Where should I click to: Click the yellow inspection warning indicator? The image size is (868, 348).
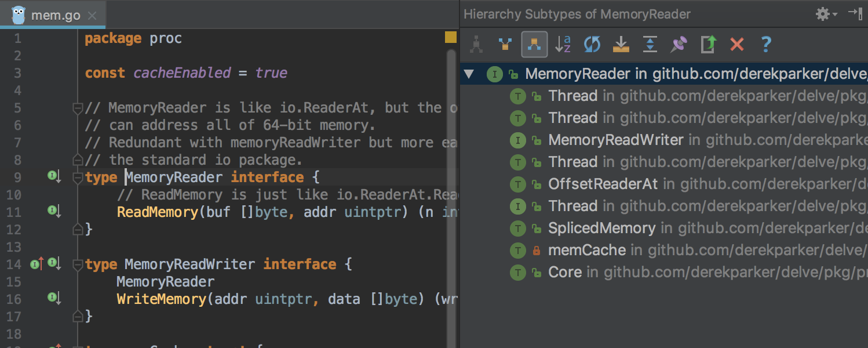tap(450, 38)
